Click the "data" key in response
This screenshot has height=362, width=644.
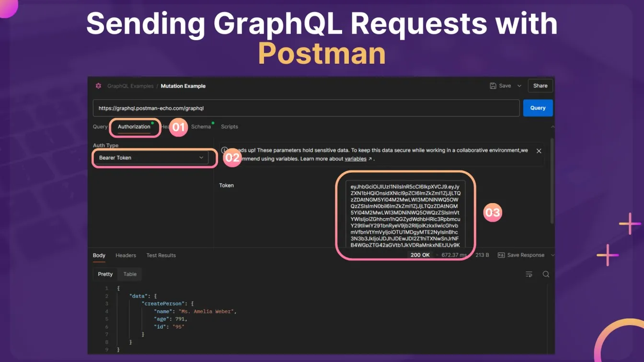138,296
